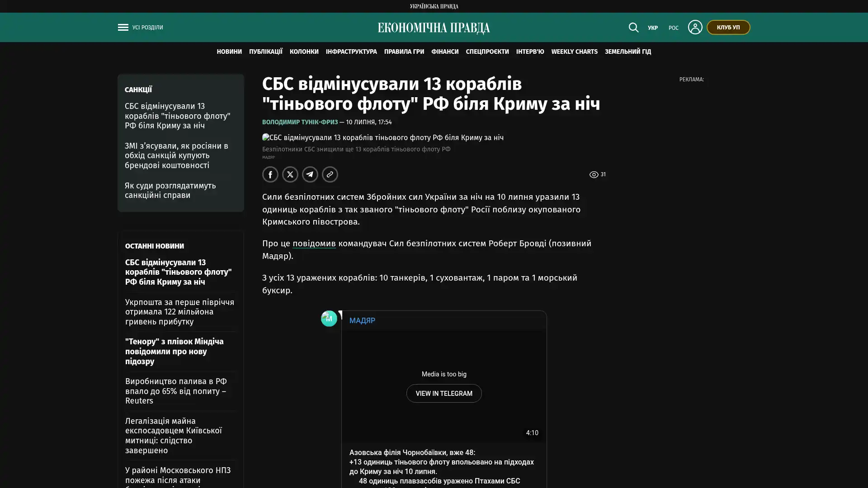The width and height of the screenshot is (868, 488).
Task: Click the View in Telegram button
Action: pos(444,394)
